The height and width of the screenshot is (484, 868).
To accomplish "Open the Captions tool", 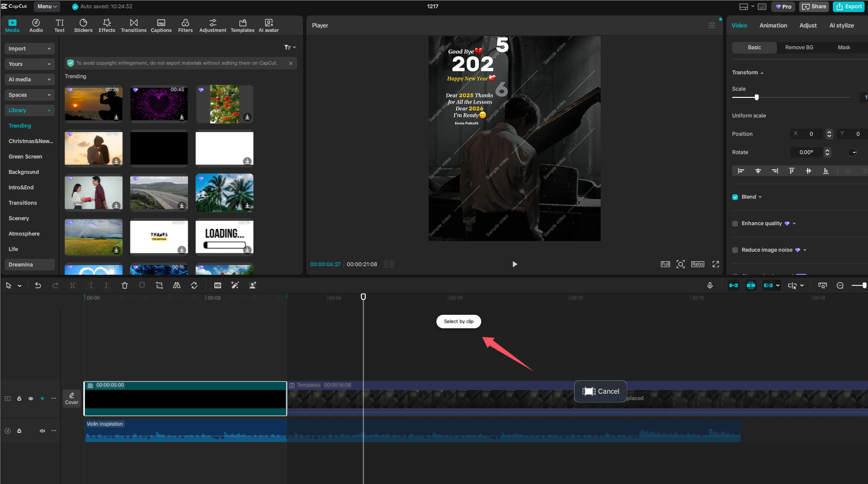I will [x=161, y=25].
